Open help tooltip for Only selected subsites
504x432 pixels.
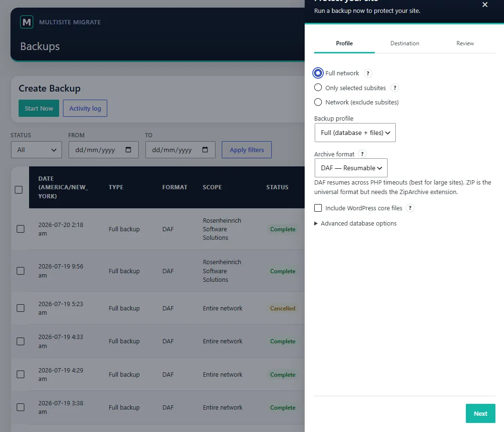pyautogui.click(x=395, y=88)
